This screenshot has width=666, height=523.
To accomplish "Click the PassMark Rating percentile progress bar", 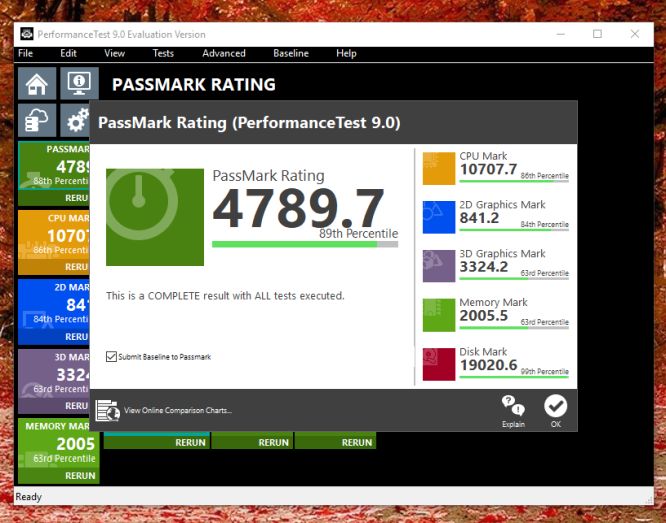I will (x=304, y=243).
